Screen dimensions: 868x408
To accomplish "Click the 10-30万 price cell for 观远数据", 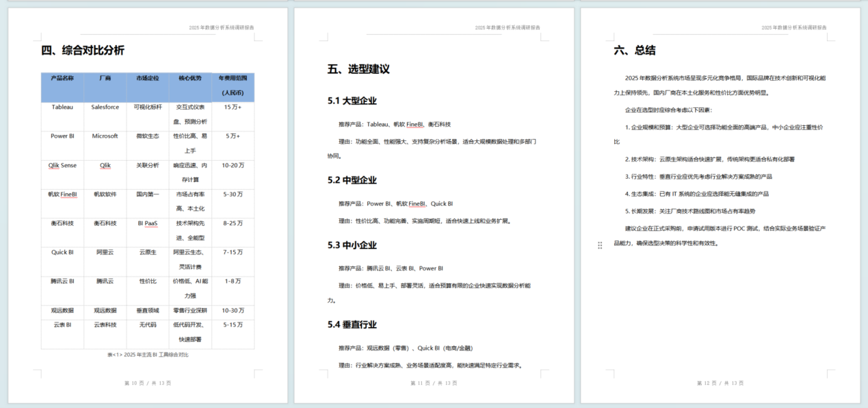I will 233,310.
